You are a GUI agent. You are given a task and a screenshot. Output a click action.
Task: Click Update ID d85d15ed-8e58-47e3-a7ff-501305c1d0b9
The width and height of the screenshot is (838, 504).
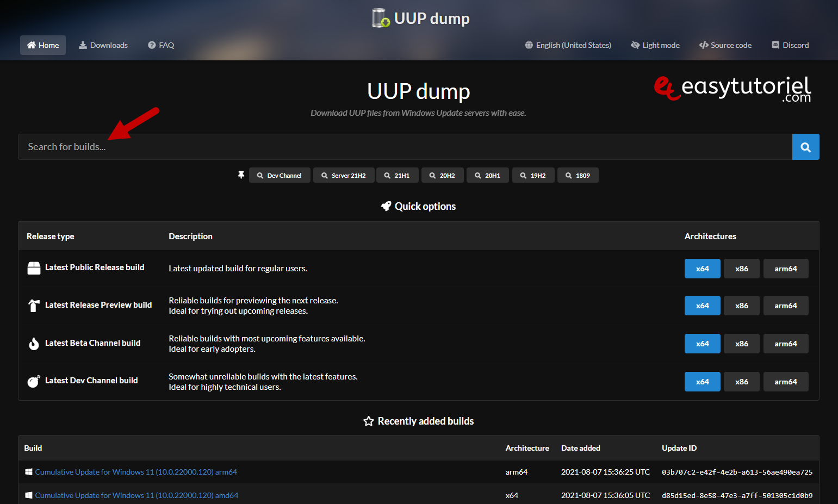coord(737,495)
